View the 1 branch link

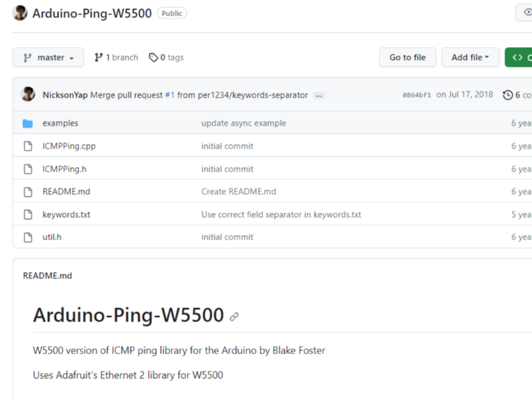(117, 58)
